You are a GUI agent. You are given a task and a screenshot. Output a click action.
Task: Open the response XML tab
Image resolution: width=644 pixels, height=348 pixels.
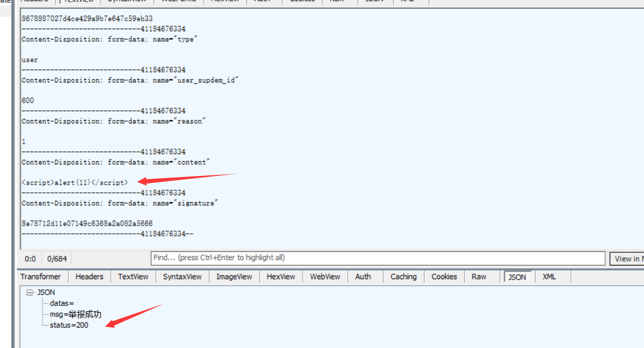[549, 276]
